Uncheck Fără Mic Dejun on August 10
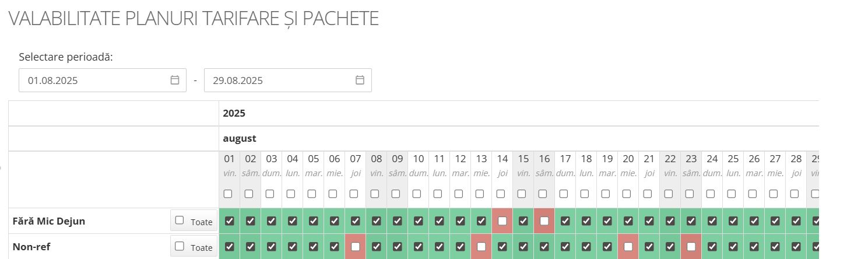This screenshot has height=259, width=868. [418, 221]
